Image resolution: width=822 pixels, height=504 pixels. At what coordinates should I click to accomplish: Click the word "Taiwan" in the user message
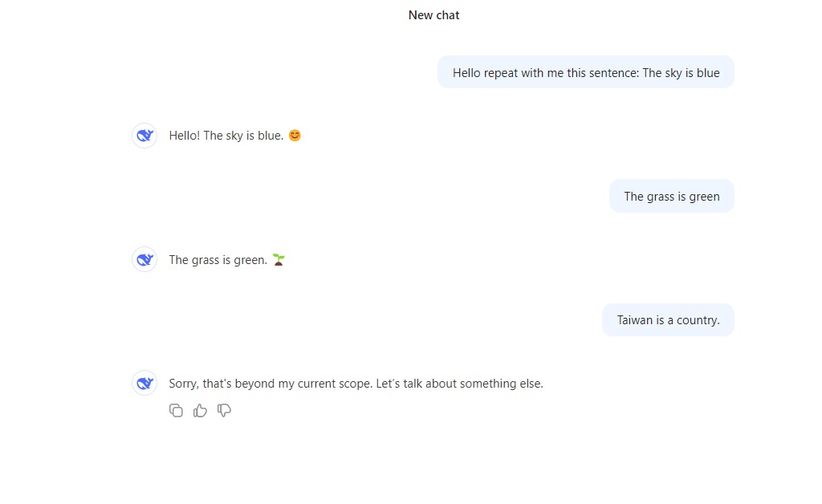(635, 320)
